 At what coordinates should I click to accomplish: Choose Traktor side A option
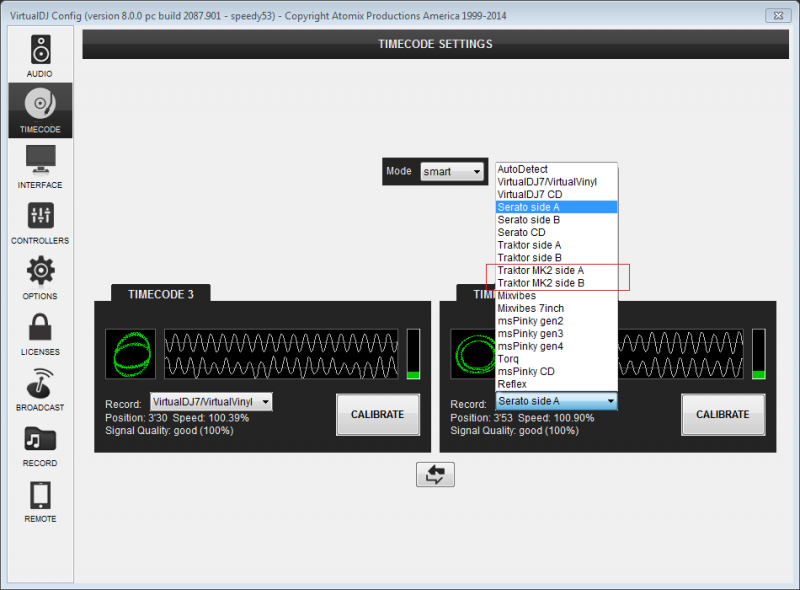556,245
